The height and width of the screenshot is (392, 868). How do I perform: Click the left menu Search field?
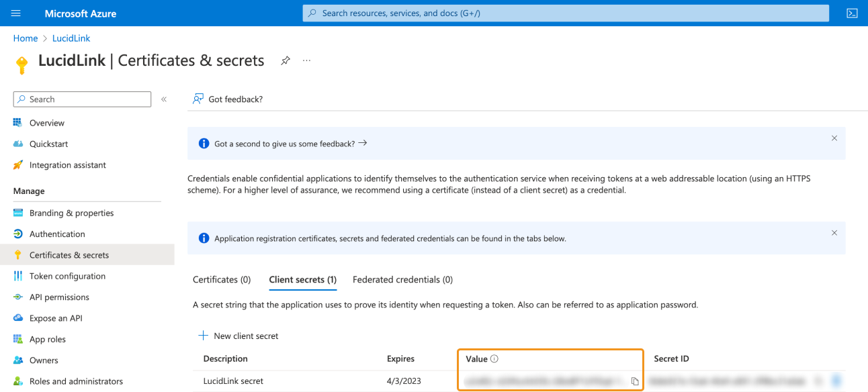[82, 99]
